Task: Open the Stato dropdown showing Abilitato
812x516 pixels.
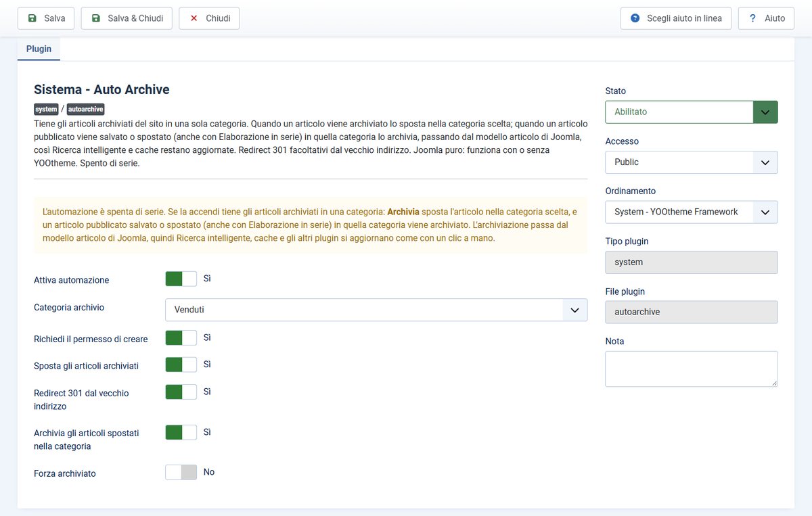Action: click(691, 112)
